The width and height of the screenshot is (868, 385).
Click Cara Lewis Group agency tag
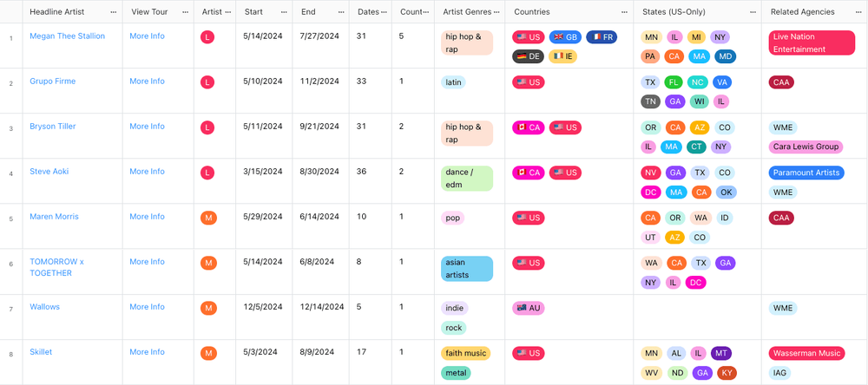point(806,147)
